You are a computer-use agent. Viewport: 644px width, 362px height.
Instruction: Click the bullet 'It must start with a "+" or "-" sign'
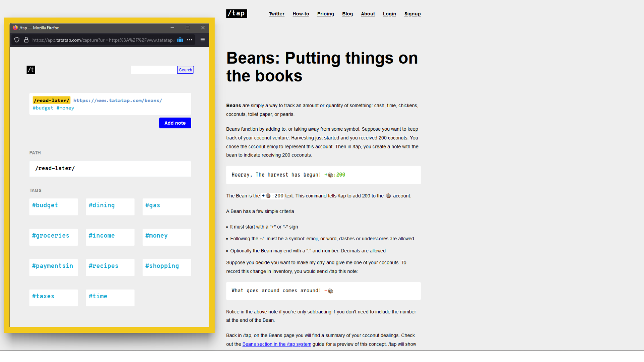[x=264, y=227]
